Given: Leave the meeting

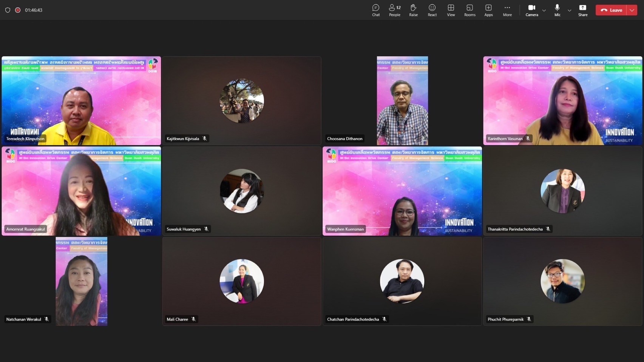Looking at the screenshot, I should point(611,10).
